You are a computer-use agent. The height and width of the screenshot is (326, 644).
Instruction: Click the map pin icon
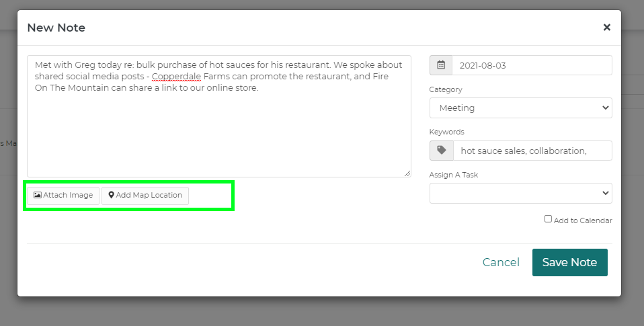coord(112,196)
